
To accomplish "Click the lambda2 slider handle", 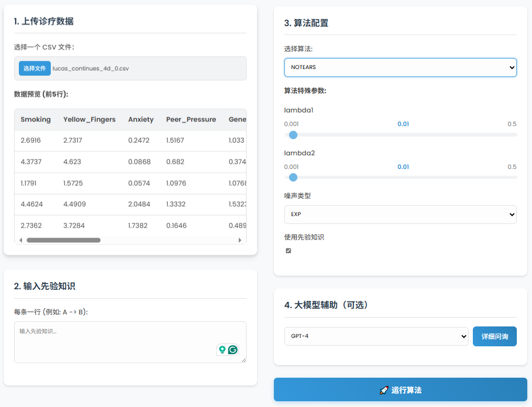I will click(293, 177).
